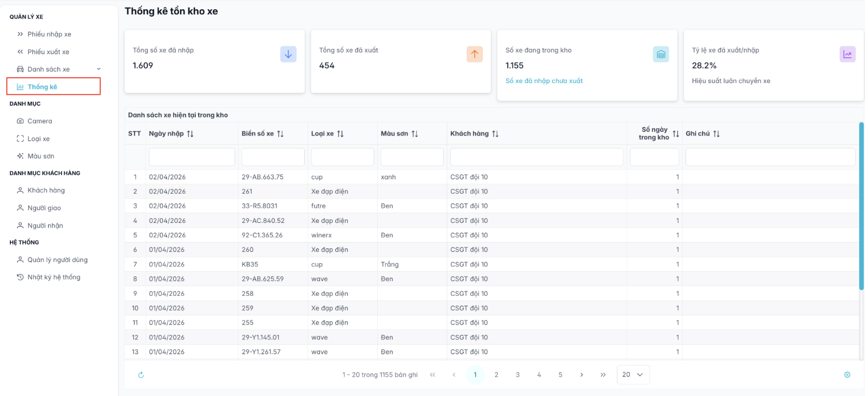Image resolution: width=868 pixels, height=396 pixels.
Task: Go to next page arrow
Action: point(581,375)
